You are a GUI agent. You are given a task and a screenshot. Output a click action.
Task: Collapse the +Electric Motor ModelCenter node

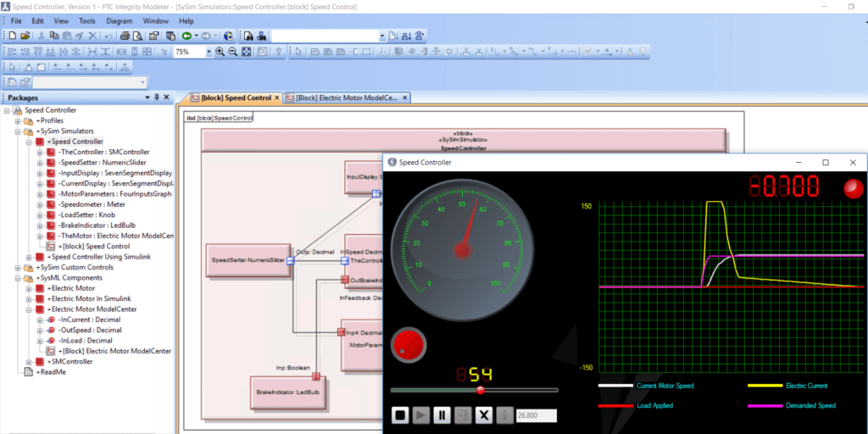(29, 309)
